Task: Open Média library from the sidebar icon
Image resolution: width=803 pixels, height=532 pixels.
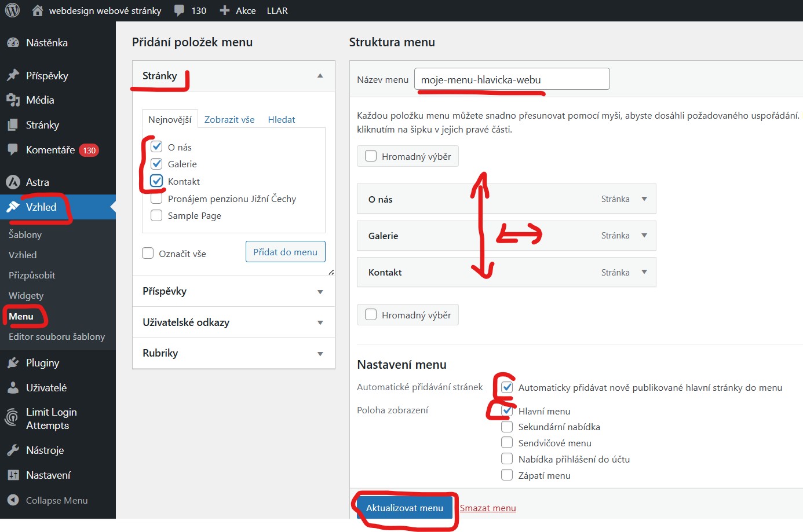Action: [x=14, y=100]
